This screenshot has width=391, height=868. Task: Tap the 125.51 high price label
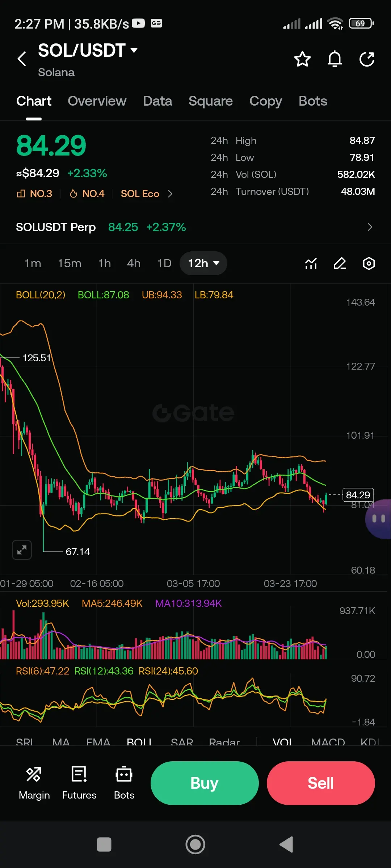click(36, 358)
